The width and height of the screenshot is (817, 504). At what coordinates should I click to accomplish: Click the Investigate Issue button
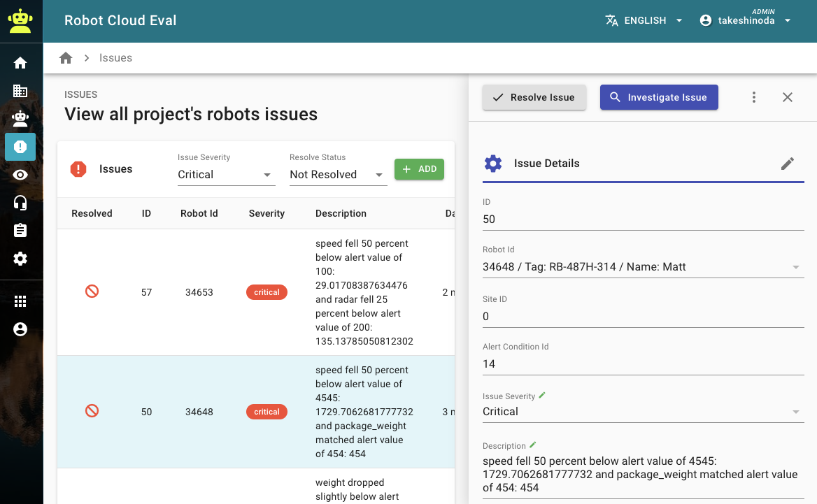pyautogui.click(x=658, y=97)
